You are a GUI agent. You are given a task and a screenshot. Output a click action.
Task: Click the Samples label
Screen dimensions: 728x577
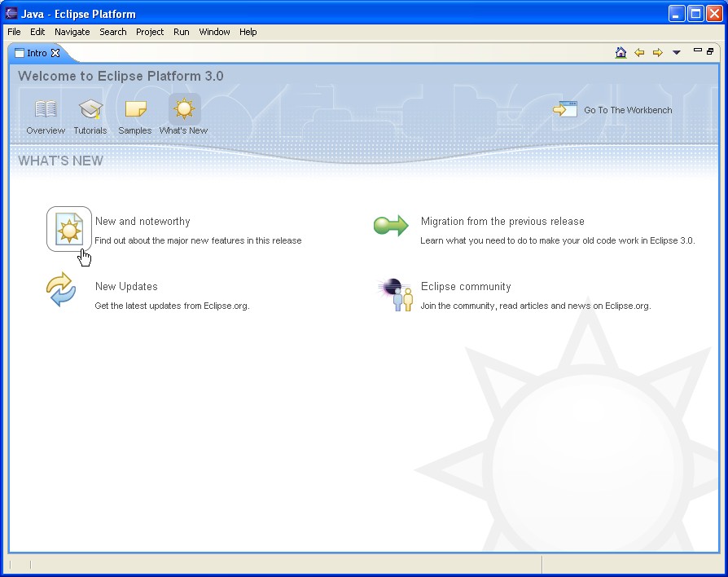tap(134, 130)
